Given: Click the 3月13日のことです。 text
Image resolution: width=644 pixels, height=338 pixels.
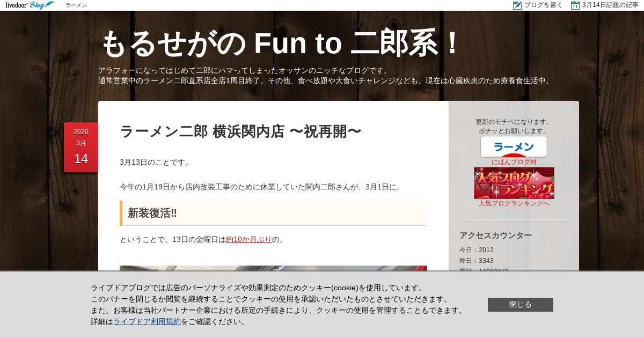Looking at the screenshot, I should (155, 162).
